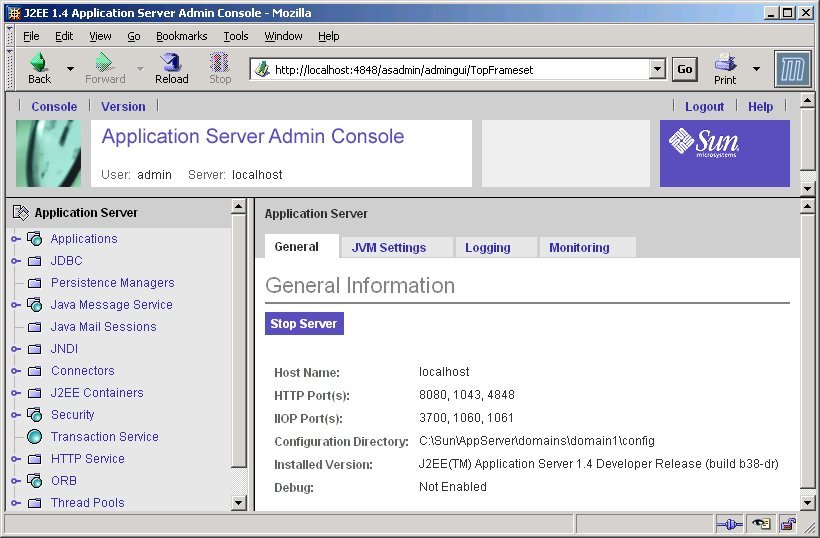Expand the Connectors tree node
The width and height of the screenshot is (820, 538).
(x=16, y=371)
